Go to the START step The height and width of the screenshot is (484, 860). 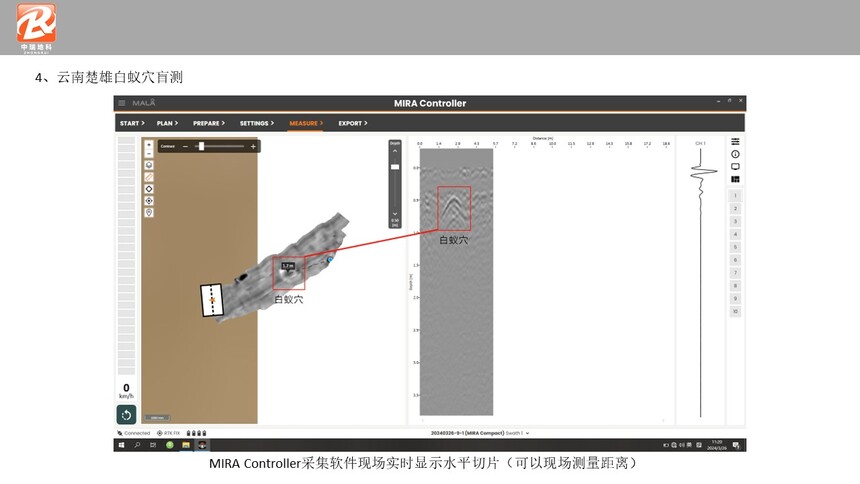(x=132, y=123)
